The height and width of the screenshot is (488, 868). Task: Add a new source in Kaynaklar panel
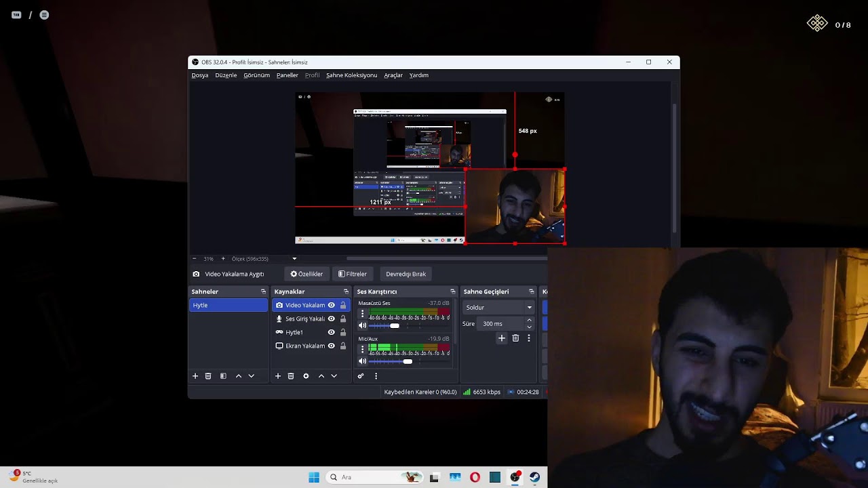[x=277, y=376]
